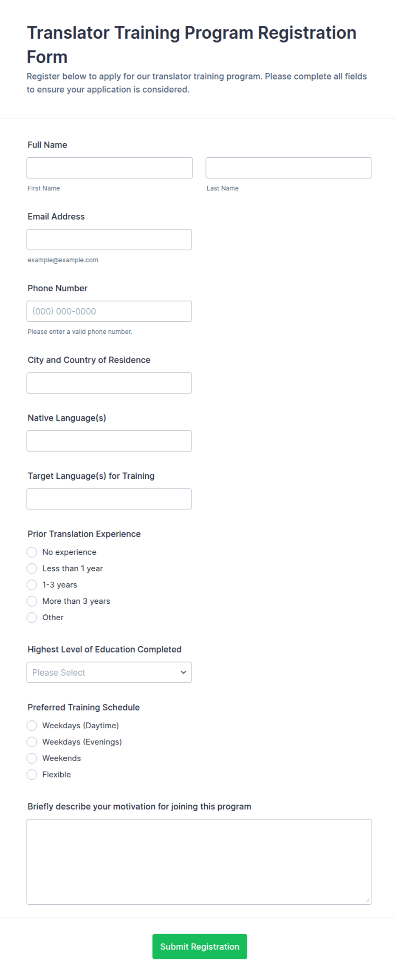Click Target Language(s) for Training field

[109, 499]
